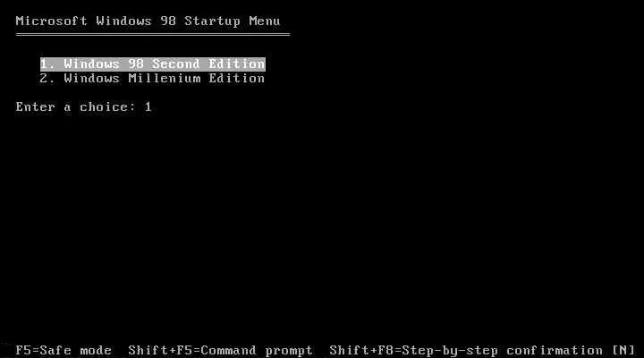The image size is (644, 358).
Task: Click the double-line separator under the title
Action: 153,35
